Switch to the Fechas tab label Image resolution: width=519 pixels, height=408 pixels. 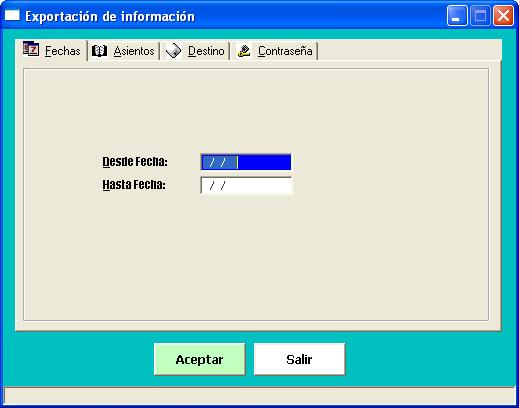[x=63, y=51]
